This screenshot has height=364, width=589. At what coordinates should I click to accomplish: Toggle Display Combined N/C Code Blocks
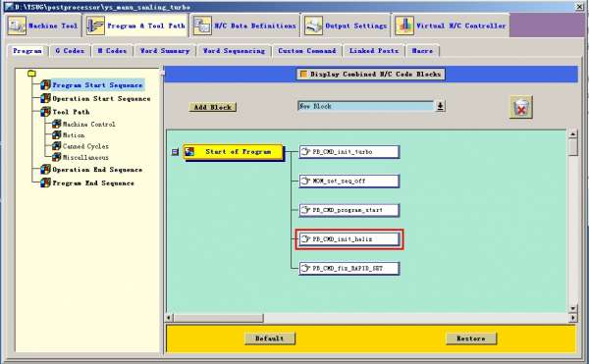(371, 75)
